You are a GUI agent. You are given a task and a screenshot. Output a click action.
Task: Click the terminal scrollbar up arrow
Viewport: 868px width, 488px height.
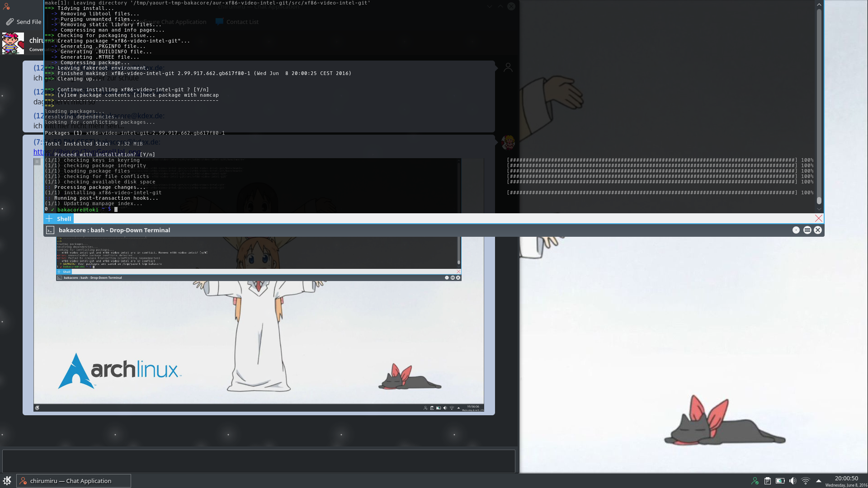click(x=819, y=4)
